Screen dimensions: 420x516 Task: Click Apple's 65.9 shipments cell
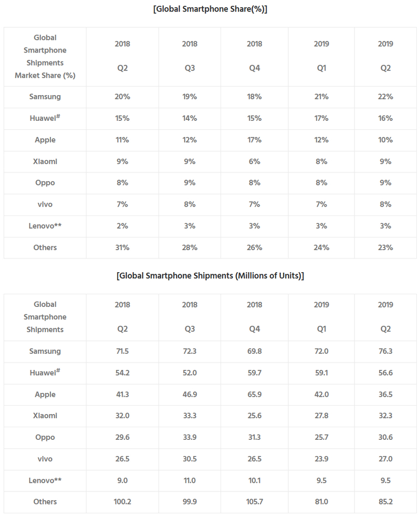click(254, 394)
